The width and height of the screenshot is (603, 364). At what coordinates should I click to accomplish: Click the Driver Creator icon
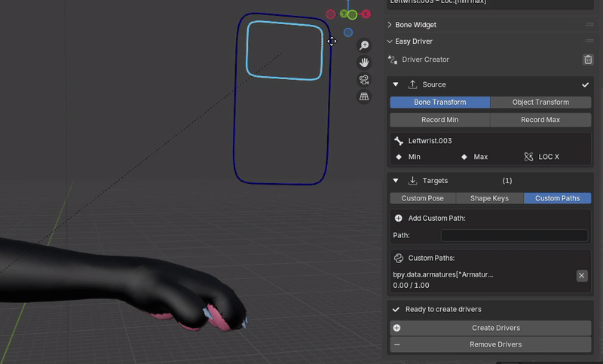pos(393,60)
